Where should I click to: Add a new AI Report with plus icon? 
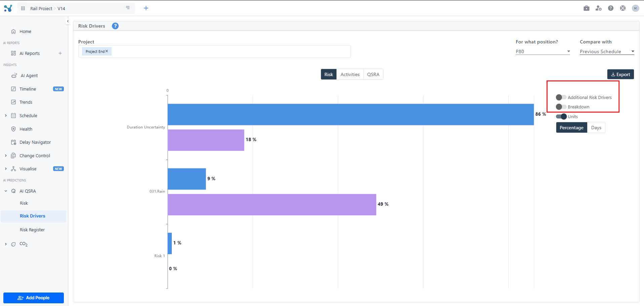coord(60,53)
